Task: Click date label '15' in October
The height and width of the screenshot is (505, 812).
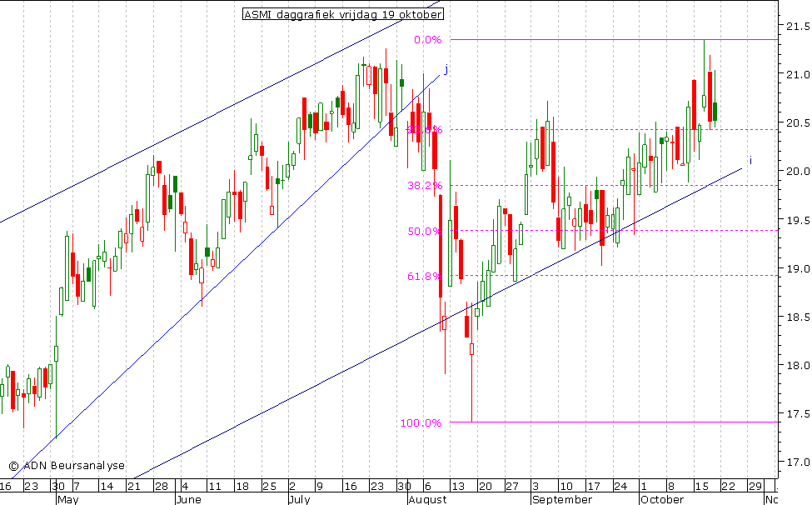Action: pos(701,487)
